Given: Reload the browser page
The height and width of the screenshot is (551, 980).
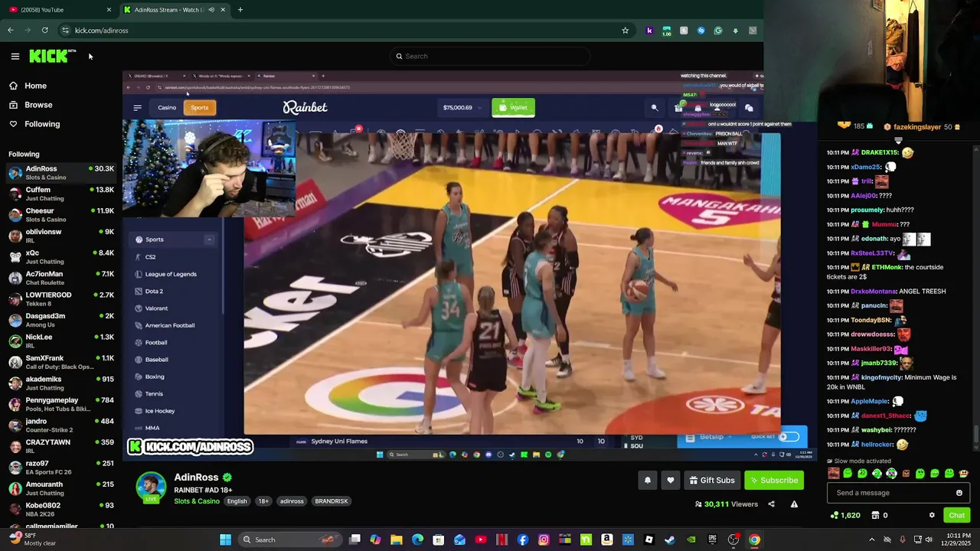Looking at the screenshot, I should point(44,31).
